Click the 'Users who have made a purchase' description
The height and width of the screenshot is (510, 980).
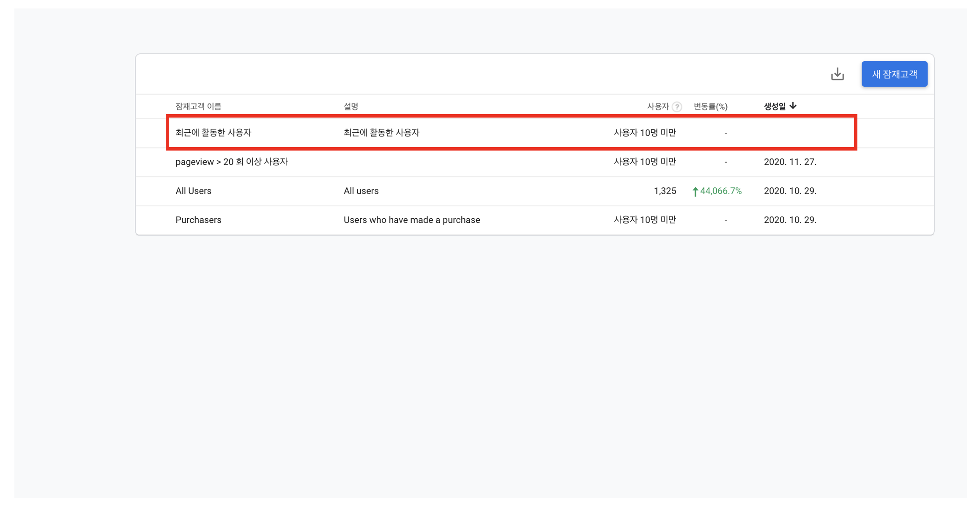[x=411, y=220]
